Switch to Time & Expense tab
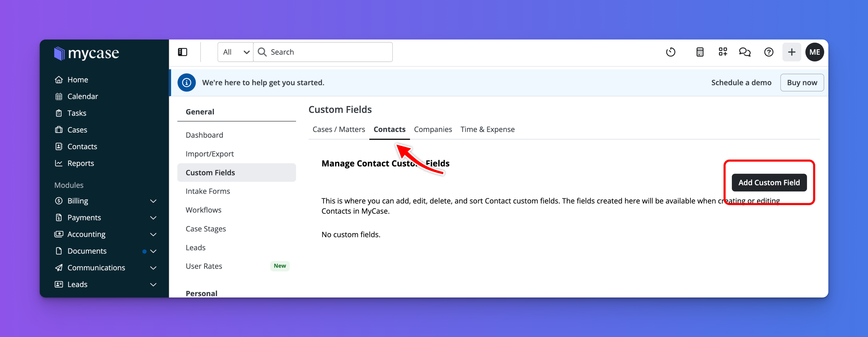 (487, 129)
